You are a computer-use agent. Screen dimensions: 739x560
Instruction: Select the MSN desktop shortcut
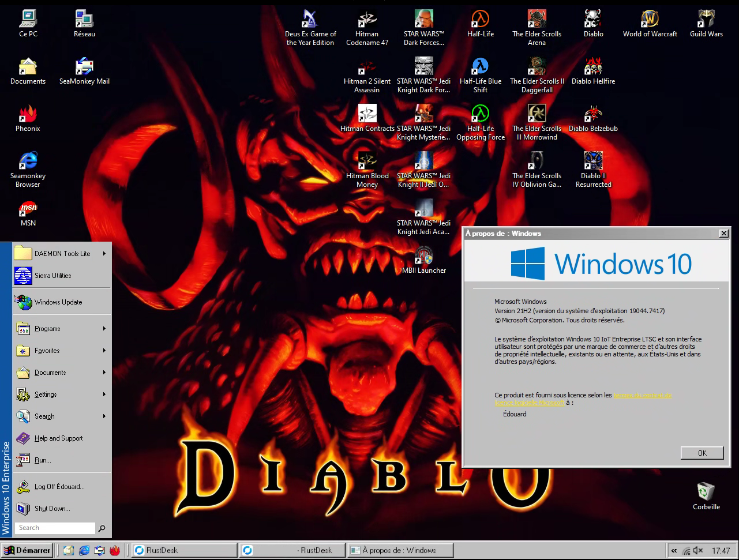click(28, 213)
